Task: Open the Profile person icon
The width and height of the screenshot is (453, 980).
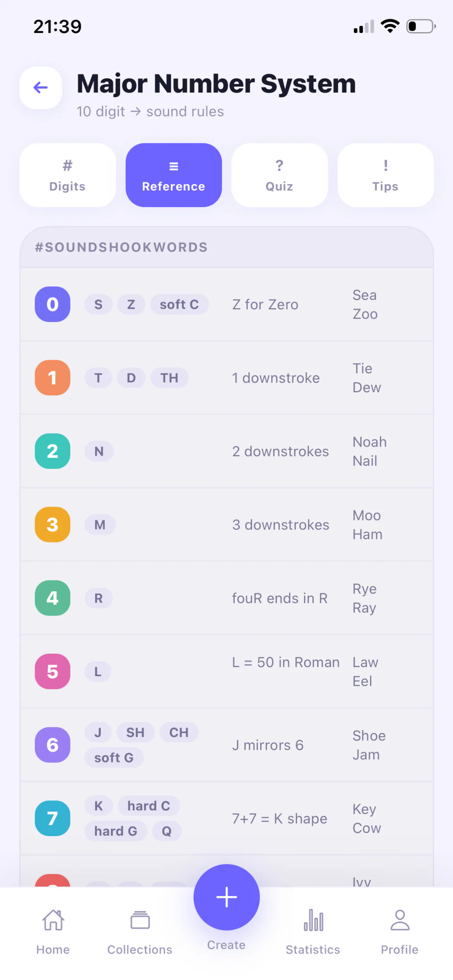Action: click(x=400, y=920)
